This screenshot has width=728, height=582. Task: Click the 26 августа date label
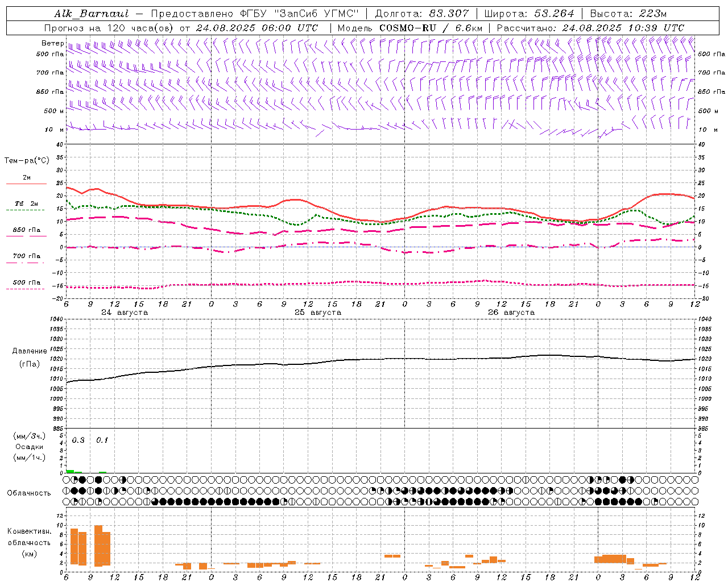pos(511,313)
